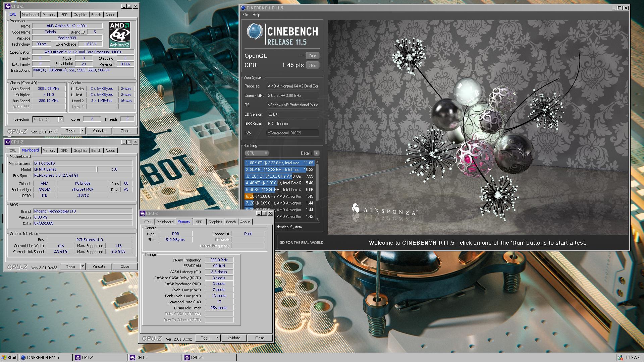Click the first CPU-Z taskbar button
Image resolution: width=644 pixels, height=362 pixels.
pyautogui.click(x=101, y=357)
